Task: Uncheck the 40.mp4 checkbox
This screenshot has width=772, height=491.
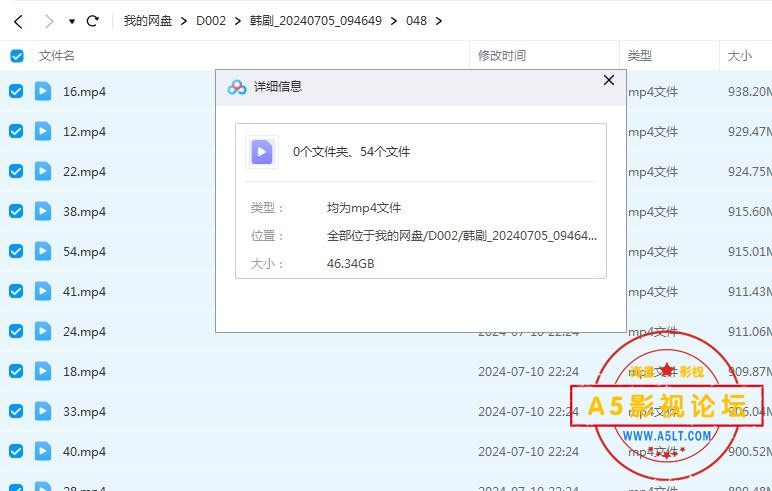Action: (x=16, y=451)
